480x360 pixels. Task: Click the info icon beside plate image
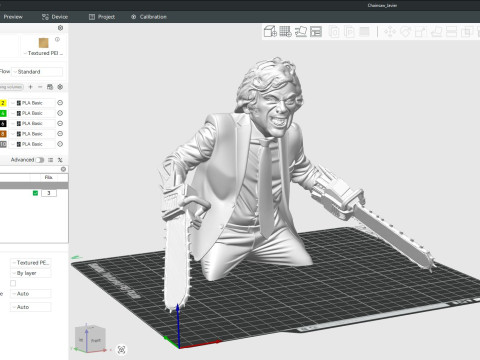click(x=57, y=39)
